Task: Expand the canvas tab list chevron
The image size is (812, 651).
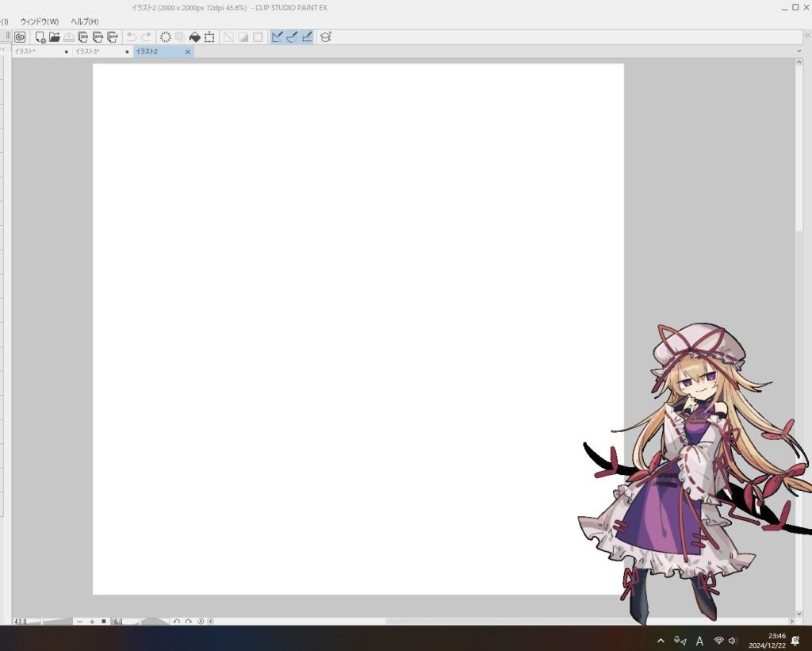Action: tap(799, 52)
